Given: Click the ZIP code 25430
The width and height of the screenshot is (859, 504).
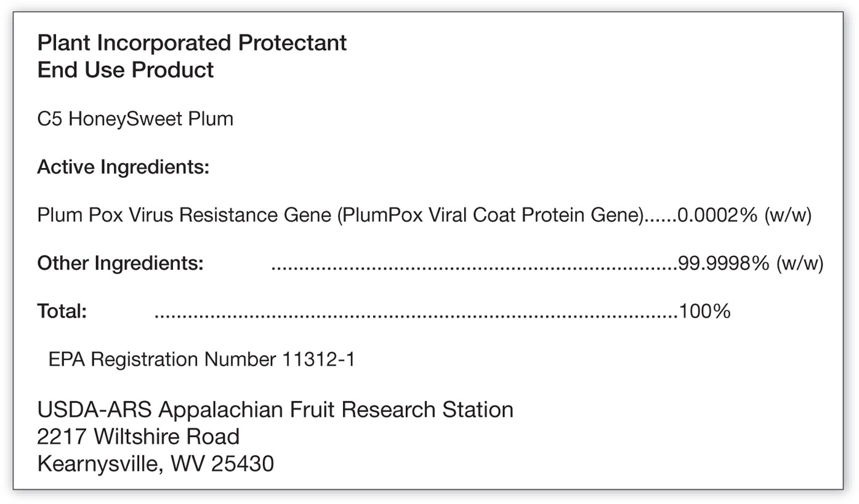Looking at the screenshot, I should pos(243,463).
